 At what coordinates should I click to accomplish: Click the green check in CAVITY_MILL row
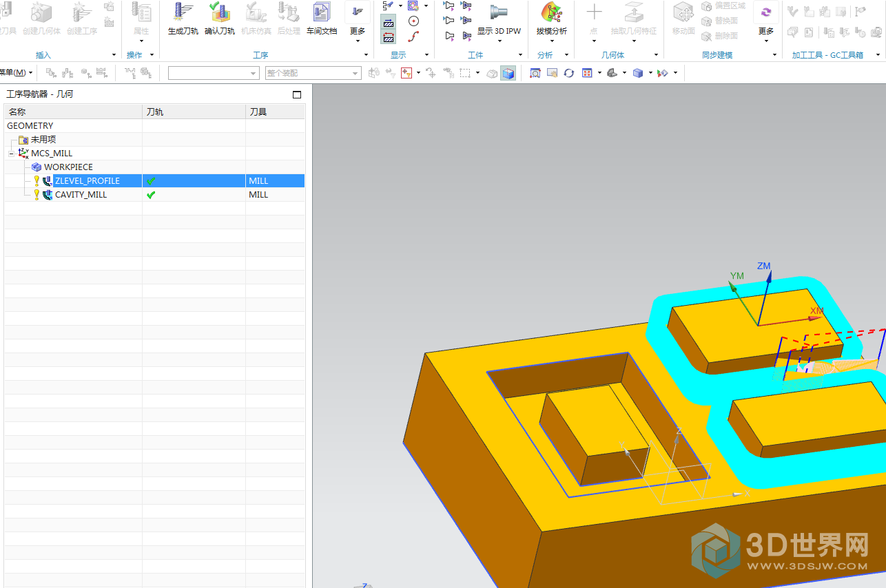[x=151, y=195]
